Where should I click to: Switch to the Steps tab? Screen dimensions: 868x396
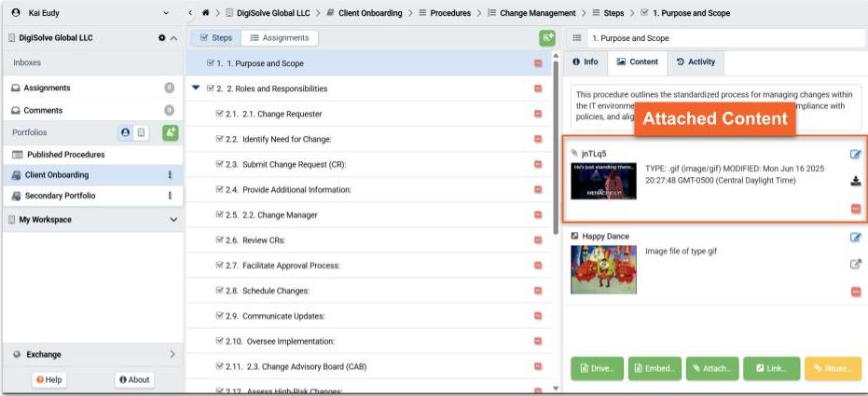(x=216, y=37)
